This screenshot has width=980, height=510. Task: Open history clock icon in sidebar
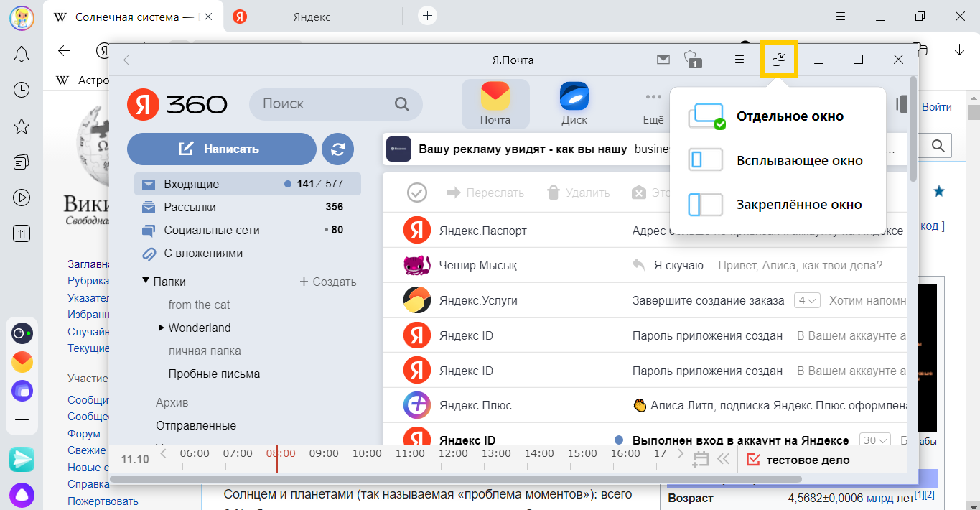pyautogui.click(x=22, y=90)
